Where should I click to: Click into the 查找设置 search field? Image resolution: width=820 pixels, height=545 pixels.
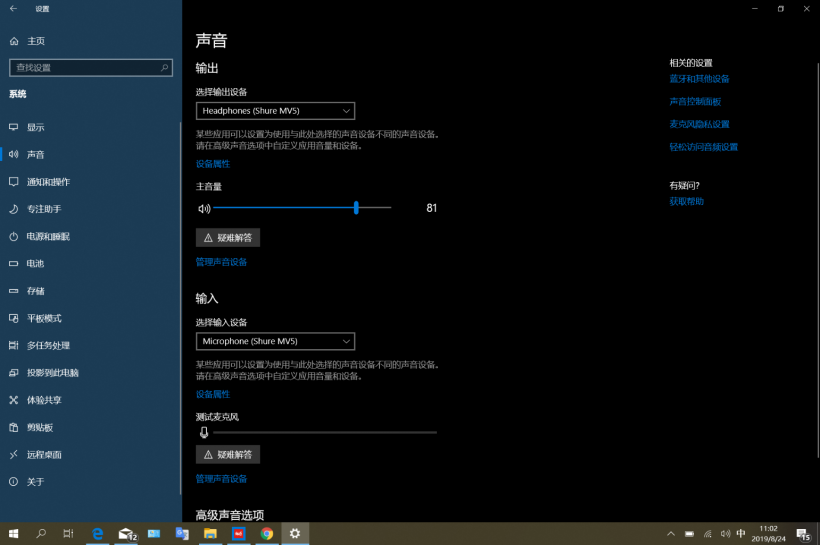[x=85, y=67]
